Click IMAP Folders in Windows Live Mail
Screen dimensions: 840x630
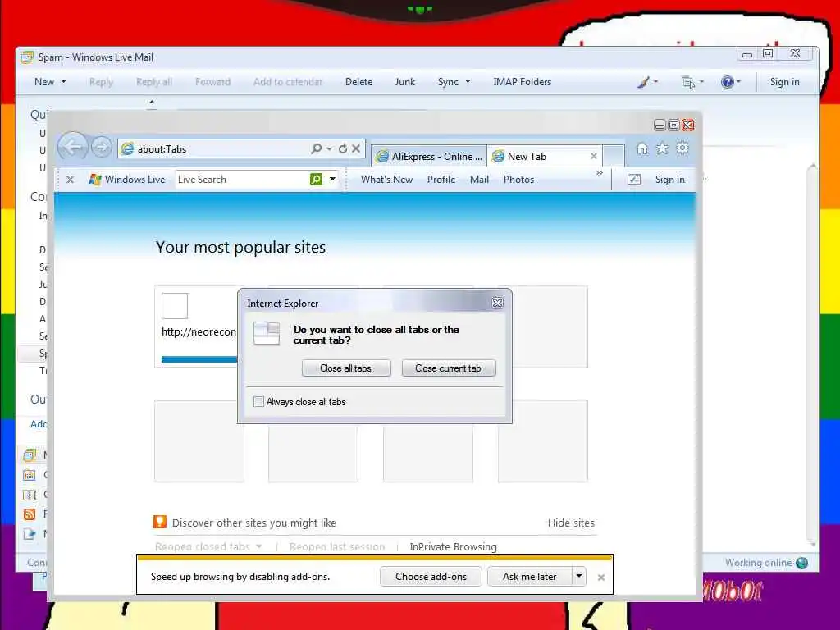pyautogui.click(x=523, y=82)
